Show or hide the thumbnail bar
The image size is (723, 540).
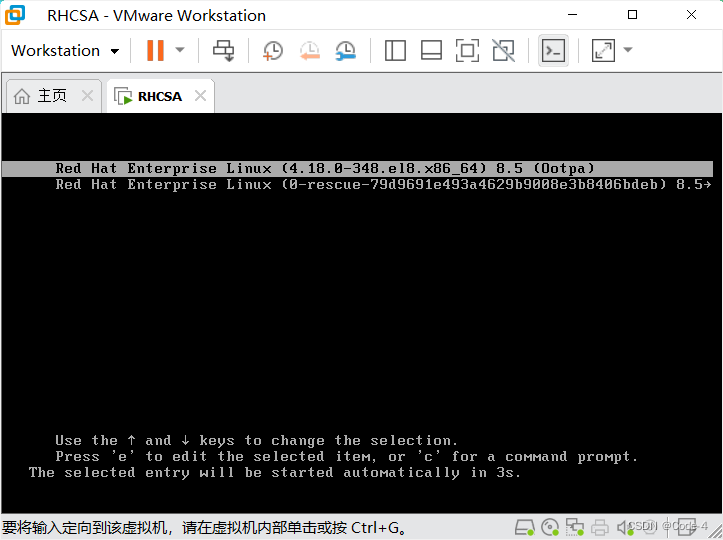tap(431, 50)
